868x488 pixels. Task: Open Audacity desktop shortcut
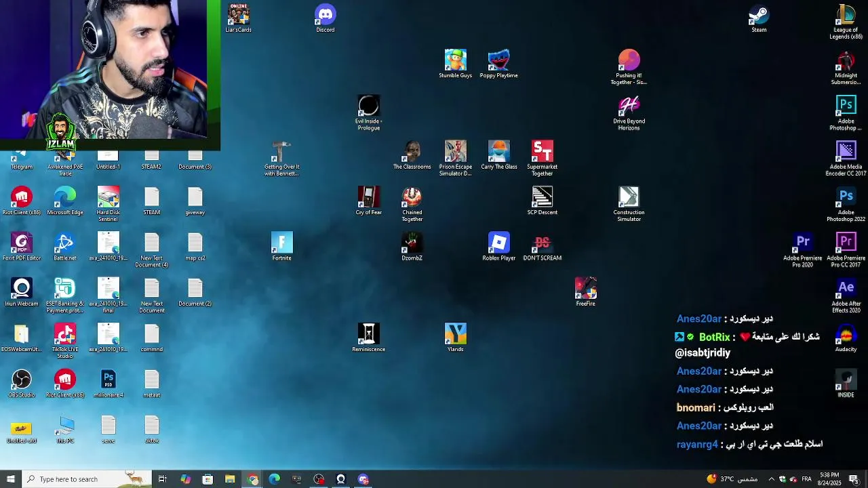846,338
